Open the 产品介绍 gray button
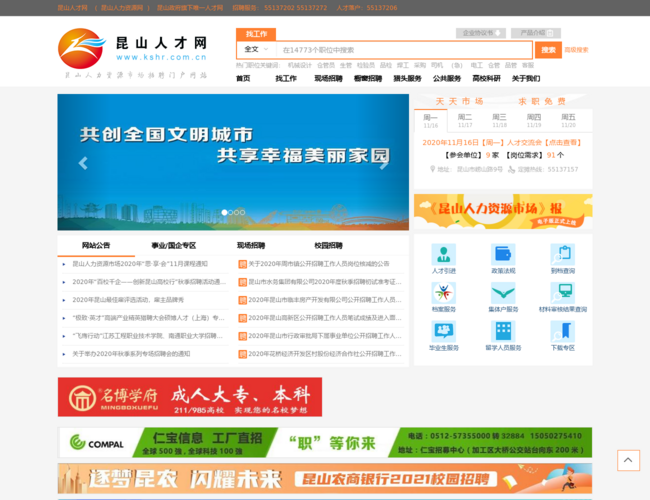Viewport: 650px width, 500px height. [x=536, y=33]
